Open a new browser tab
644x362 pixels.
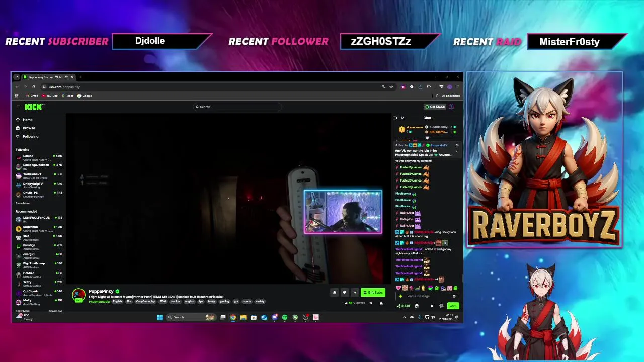[80, 77]
